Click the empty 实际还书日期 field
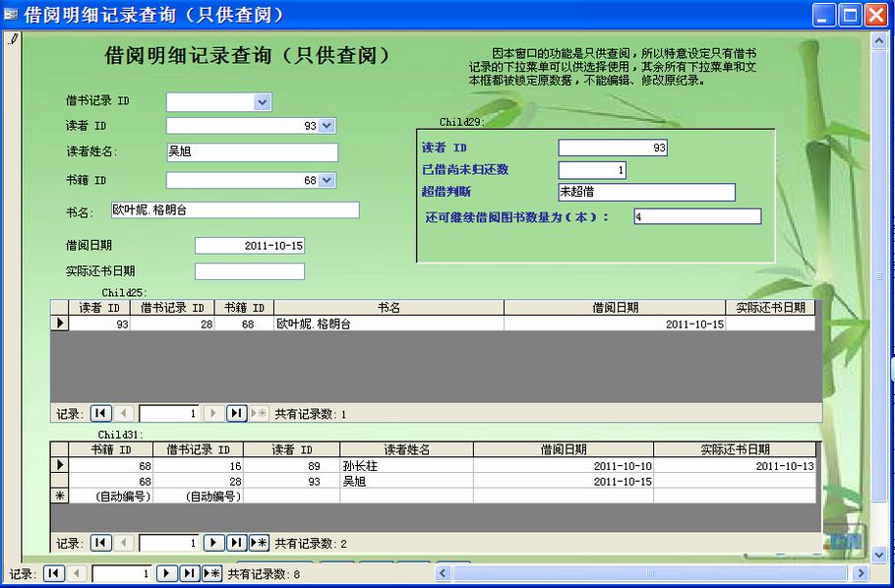The image size is (895, 588). (x=250, y=271)
